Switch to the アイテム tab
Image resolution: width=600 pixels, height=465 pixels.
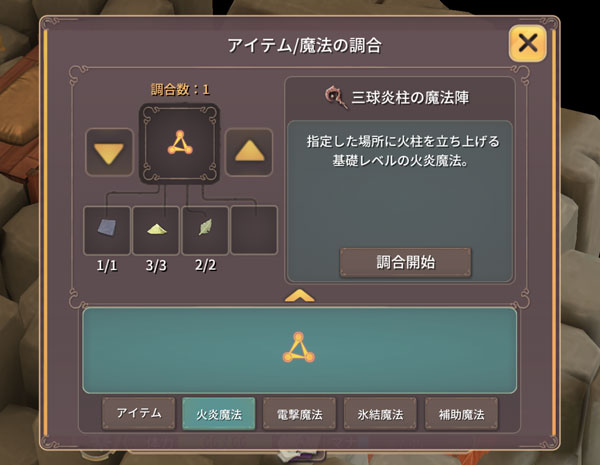point(139,413)
